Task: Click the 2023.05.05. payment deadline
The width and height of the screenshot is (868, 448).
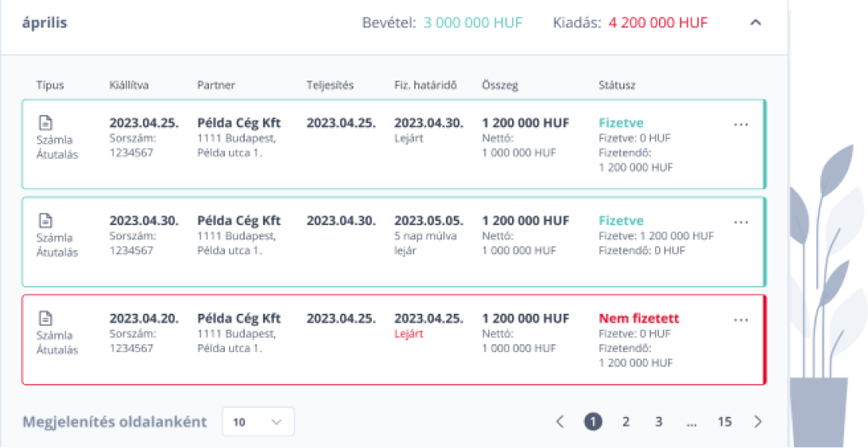Action: click(429, 220)
